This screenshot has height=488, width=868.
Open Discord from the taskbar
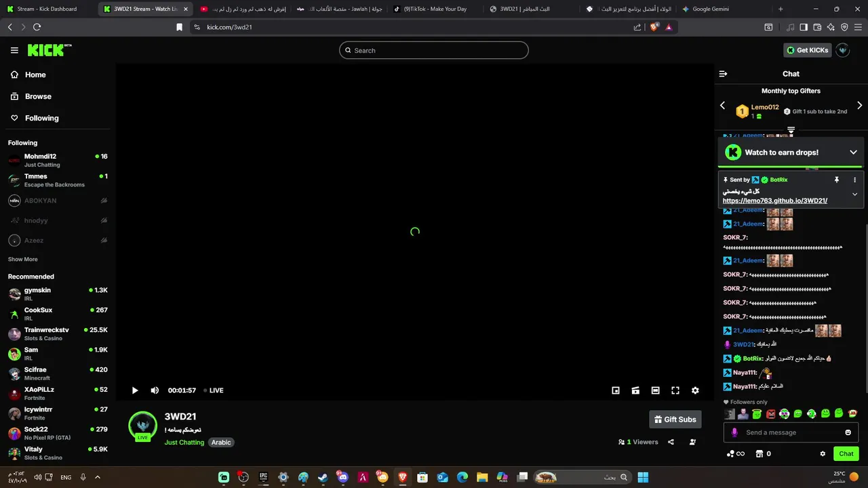(342, 477)
